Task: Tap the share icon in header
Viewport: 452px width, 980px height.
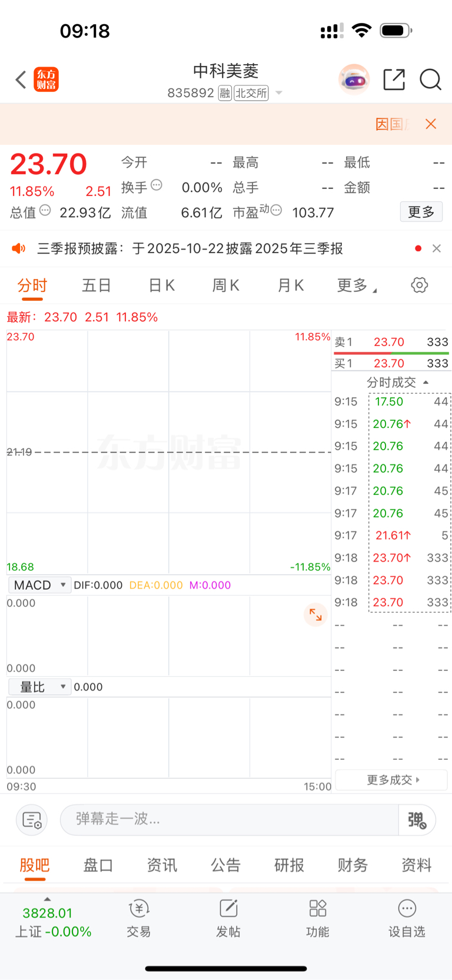Action: 394,79
